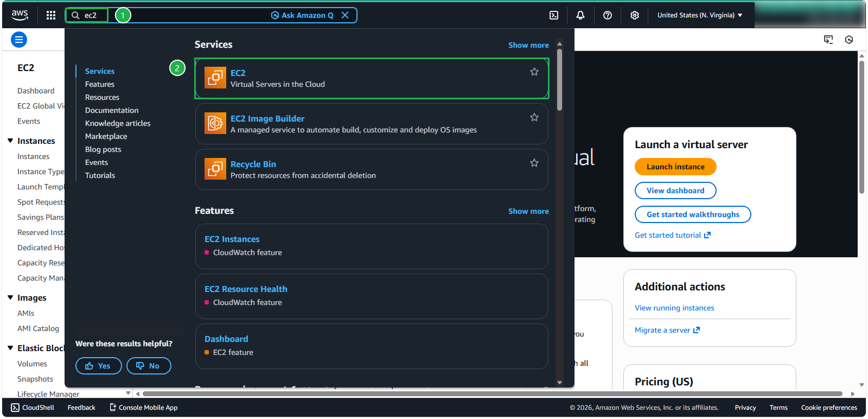868x419 pixels.
Task: Open Cookie preferences in footer
Action: point(829,408)
